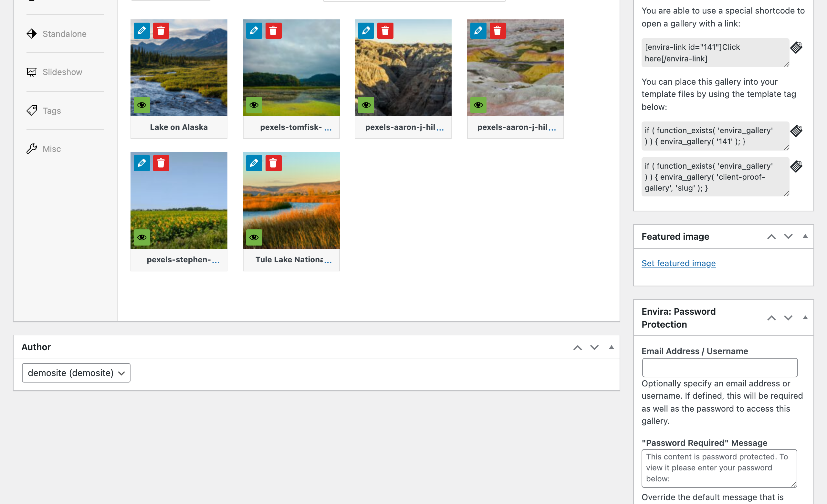Move the Featured image panel up
Screen dimensions: 827x504
tap(772, 236)
